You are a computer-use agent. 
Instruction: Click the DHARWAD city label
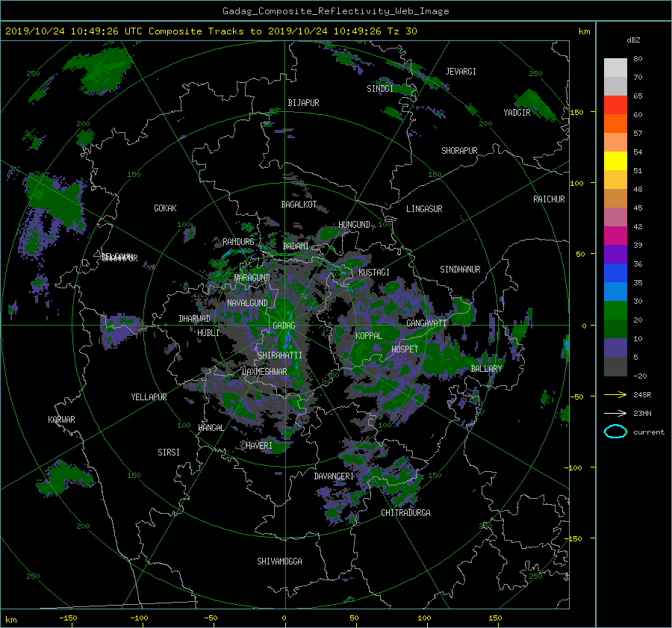click(195, 319)
